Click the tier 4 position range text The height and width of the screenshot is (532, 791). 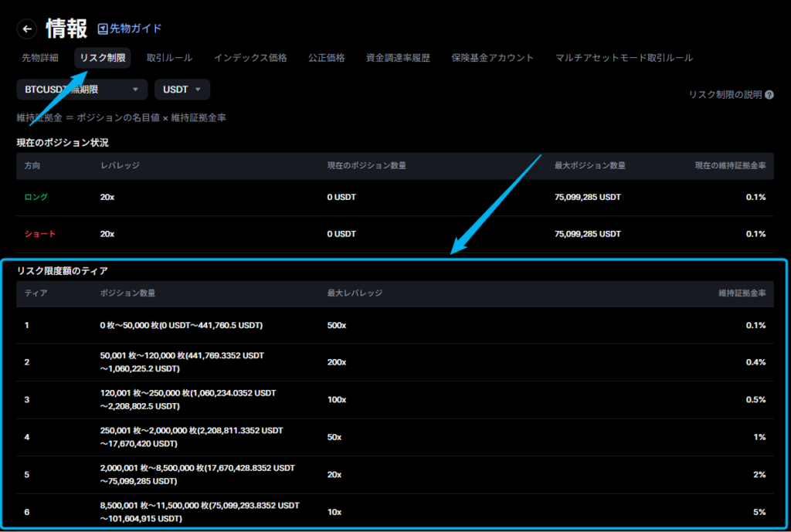192,437
